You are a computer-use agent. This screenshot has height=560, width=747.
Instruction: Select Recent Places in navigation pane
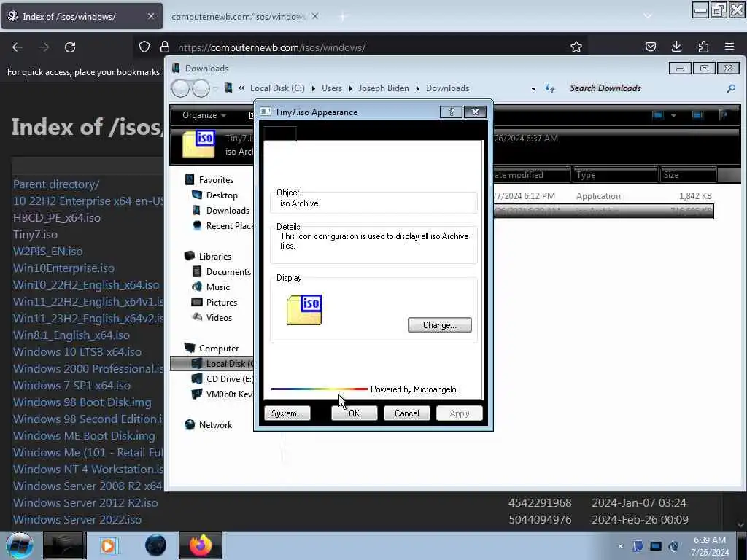click(230, 226)
